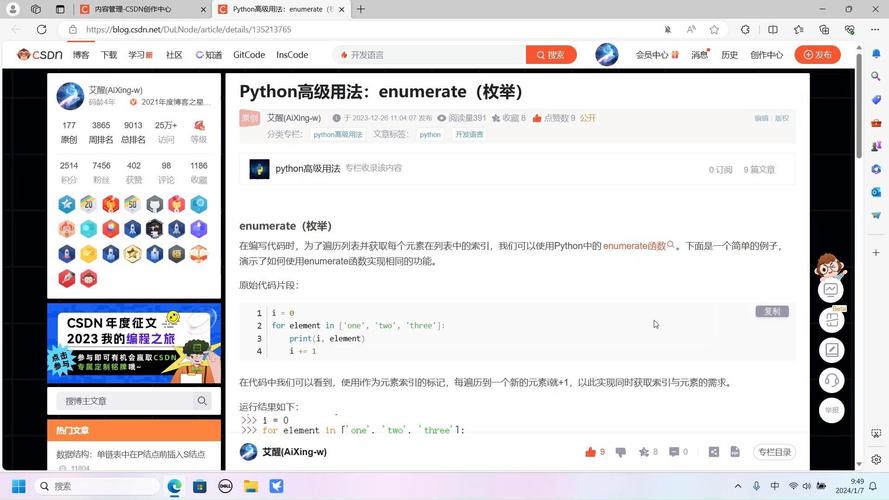The height and width of the screenshot is (500, 889).
Task: Click the 编辑 edit link on article
Action: click(x=761, y=118)
